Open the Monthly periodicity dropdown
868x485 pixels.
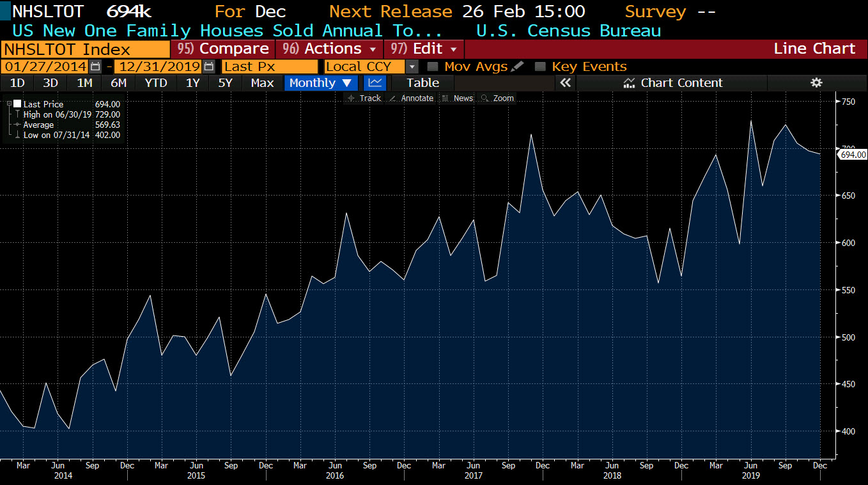(321, 82)
